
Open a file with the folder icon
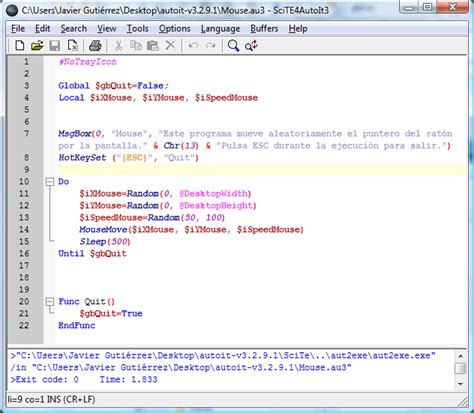pyautogui.click(x=37, y=45)
